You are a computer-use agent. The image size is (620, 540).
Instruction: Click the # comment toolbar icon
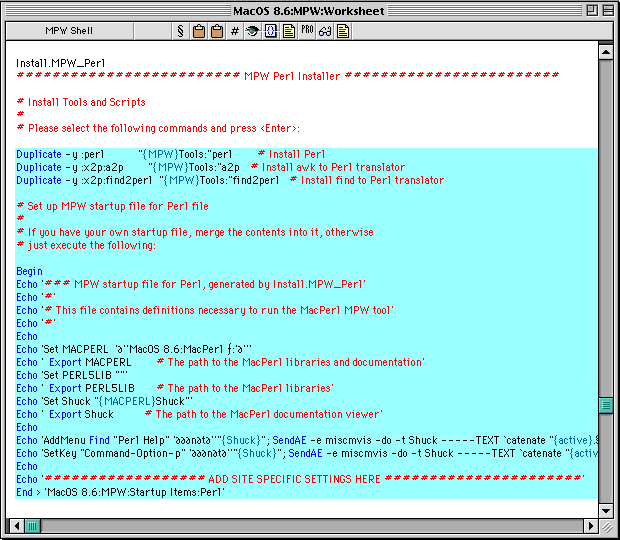(235, 31)
